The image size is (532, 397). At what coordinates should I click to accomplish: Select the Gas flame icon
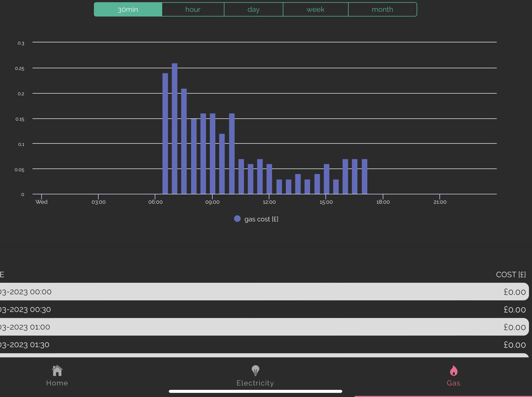[453, 371]
